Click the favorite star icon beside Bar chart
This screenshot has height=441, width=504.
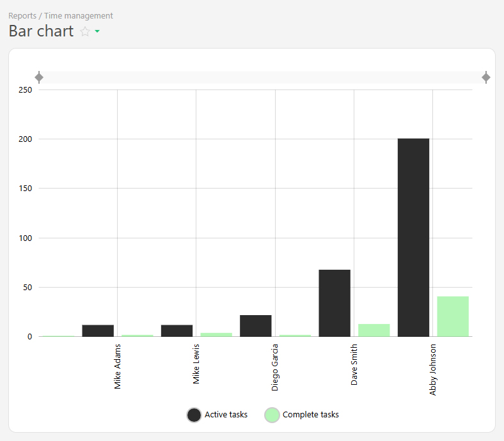(x=85, y=31)
